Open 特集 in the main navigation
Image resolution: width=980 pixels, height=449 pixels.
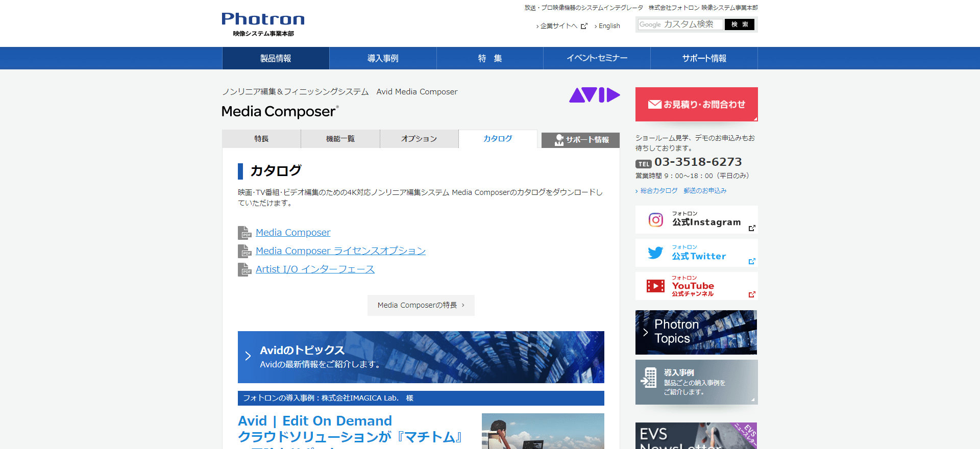[490, 58]
